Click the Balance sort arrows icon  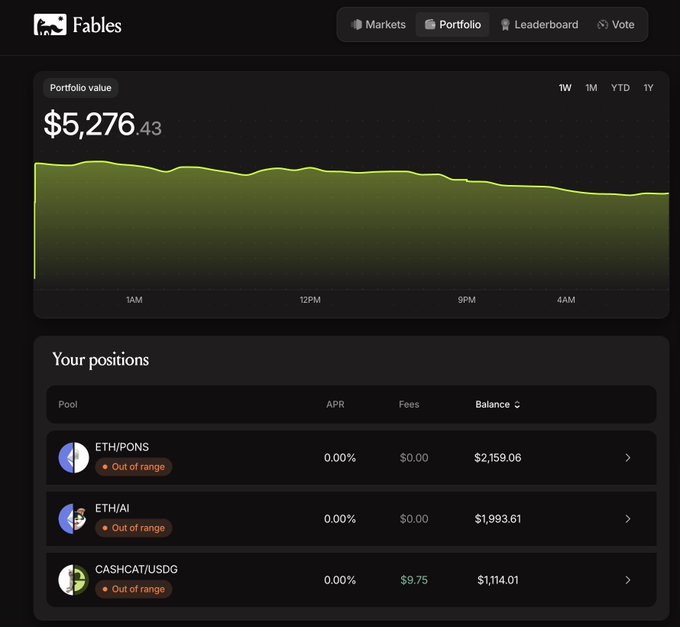tap(517, 405)
